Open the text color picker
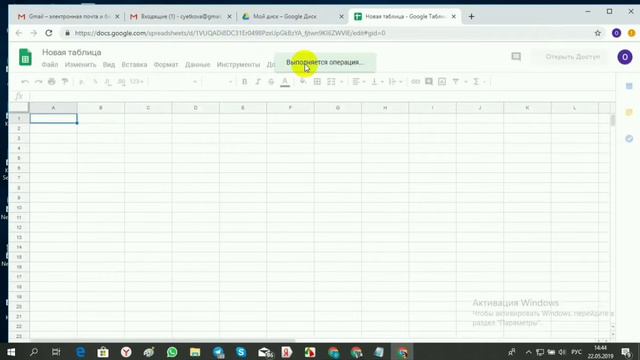The width and height of the screenshot is (640, 360). pyautogui.click(x=285, y=82)
